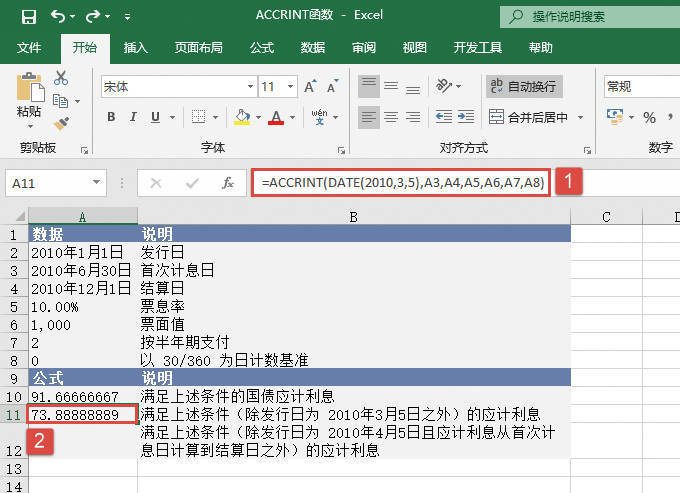Screen dimensions: 680x493
Task: Switch to the 视图 tab
Action: [x=415, y=47]
